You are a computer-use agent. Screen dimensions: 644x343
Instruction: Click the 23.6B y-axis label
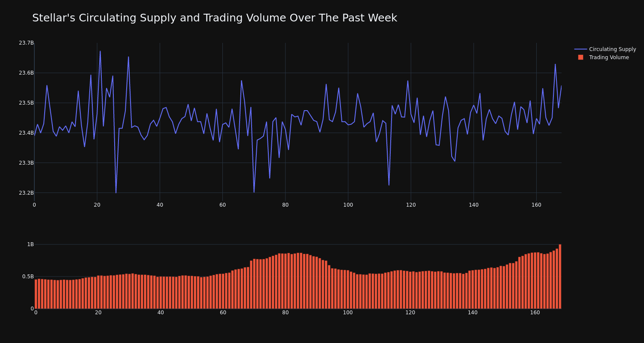coord(26,73)
